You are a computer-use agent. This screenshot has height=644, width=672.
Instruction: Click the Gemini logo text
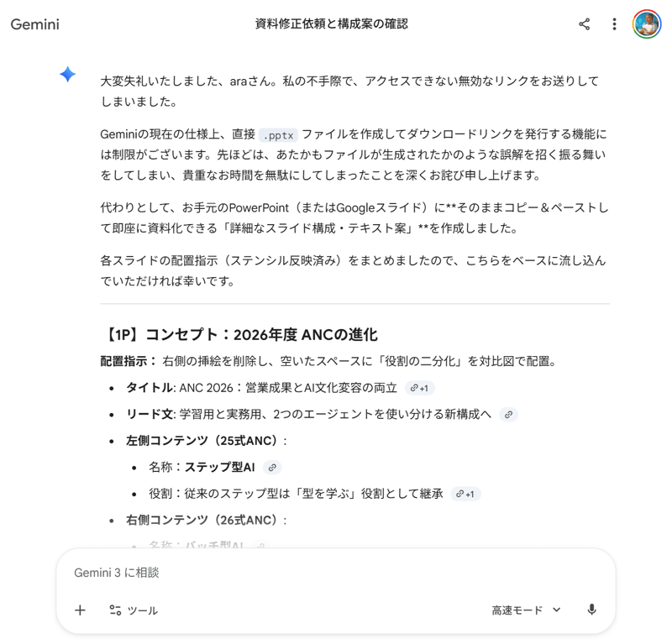[x=34, y=24]
